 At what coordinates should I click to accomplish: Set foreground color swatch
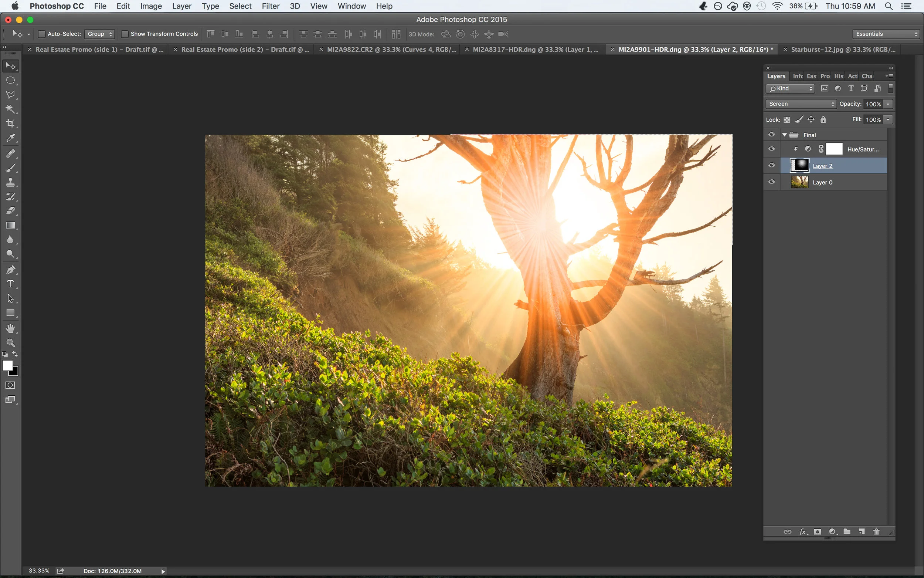tap(7, 365)
